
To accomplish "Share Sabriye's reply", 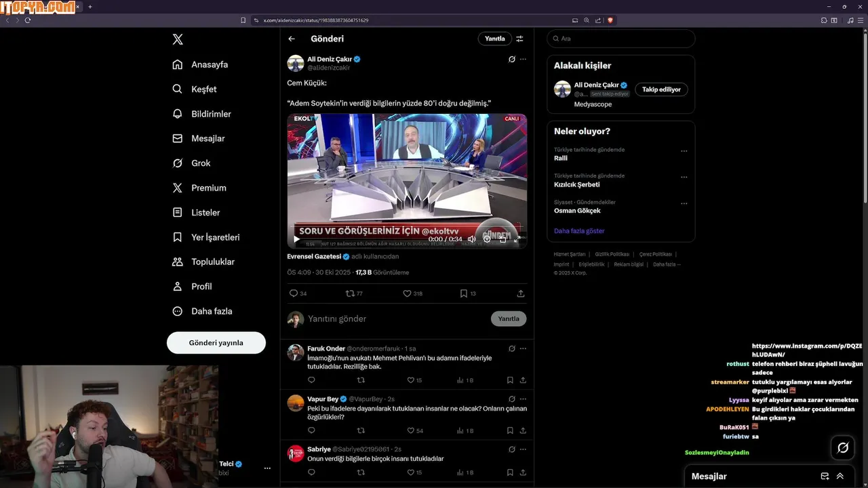I will tap(523, 472).
